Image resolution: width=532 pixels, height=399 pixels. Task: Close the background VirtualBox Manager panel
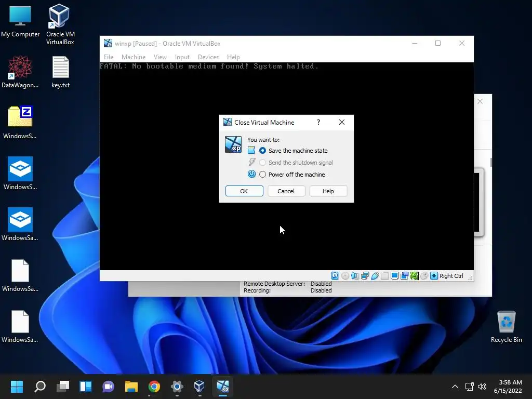click(x=480, y=101)
